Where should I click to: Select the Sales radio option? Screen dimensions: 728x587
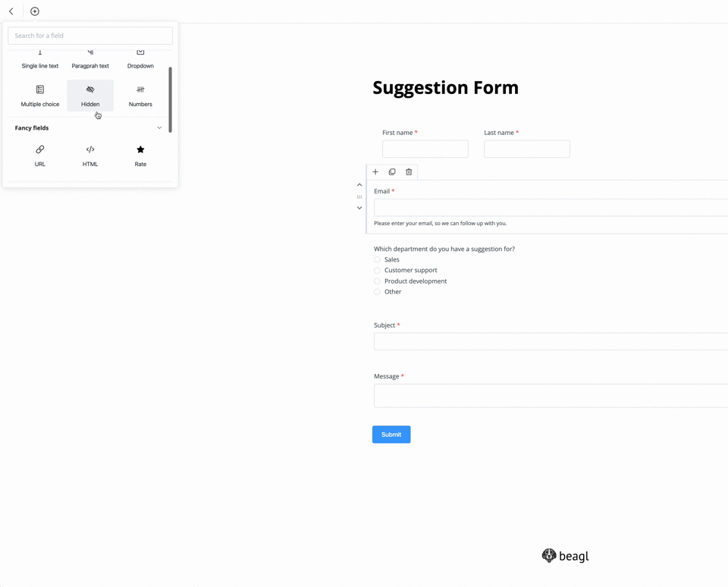pyautogui.click(x=377, y=259)
